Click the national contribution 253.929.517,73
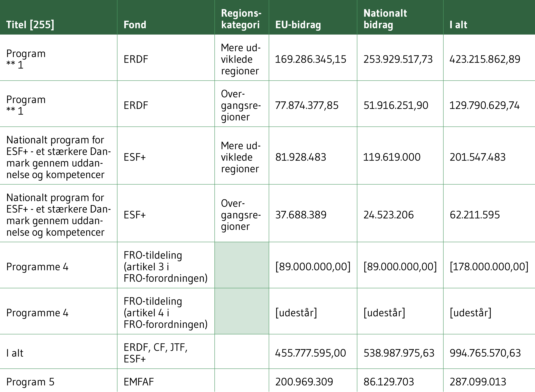Image resolution: width=535 pixels, height=392 pixels. click(398, 59)
